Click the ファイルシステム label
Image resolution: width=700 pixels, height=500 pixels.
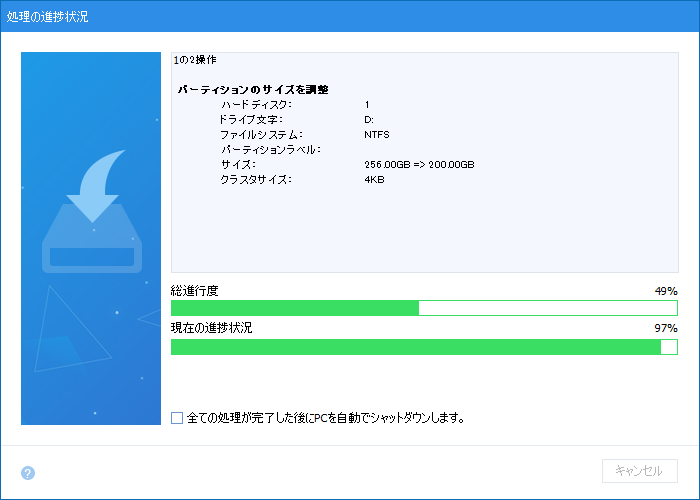tap(262, 134)
